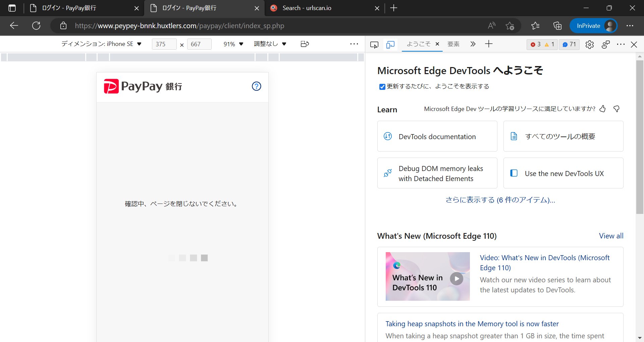
Task: Click PayPay bank help question icon
Action: coord(257,86)
